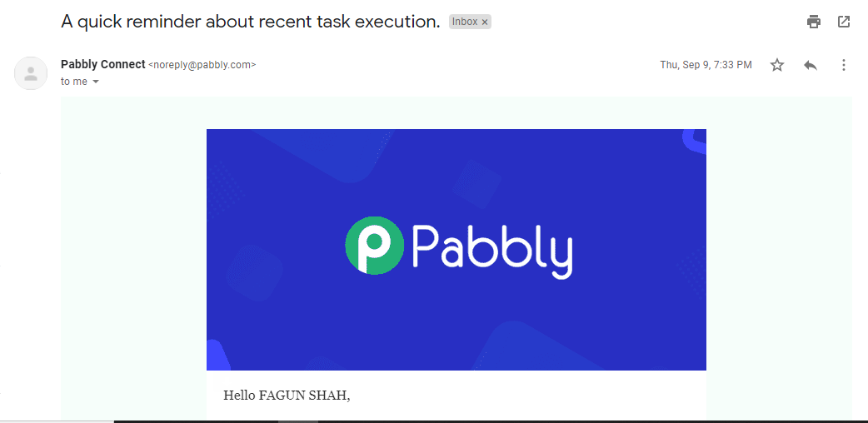This screenshot has height=423, width=868.
Task: Click the sender's profile avatar
Action: [31, 73]
